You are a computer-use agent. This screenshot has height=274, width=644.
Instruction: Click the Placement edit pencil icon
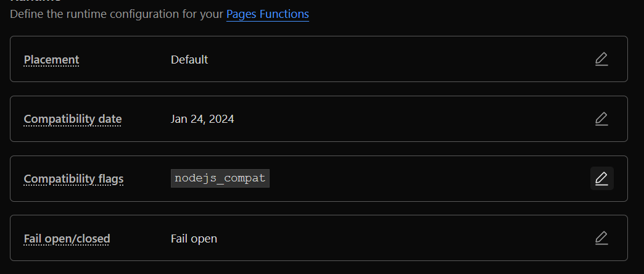(x=601, y=59)
